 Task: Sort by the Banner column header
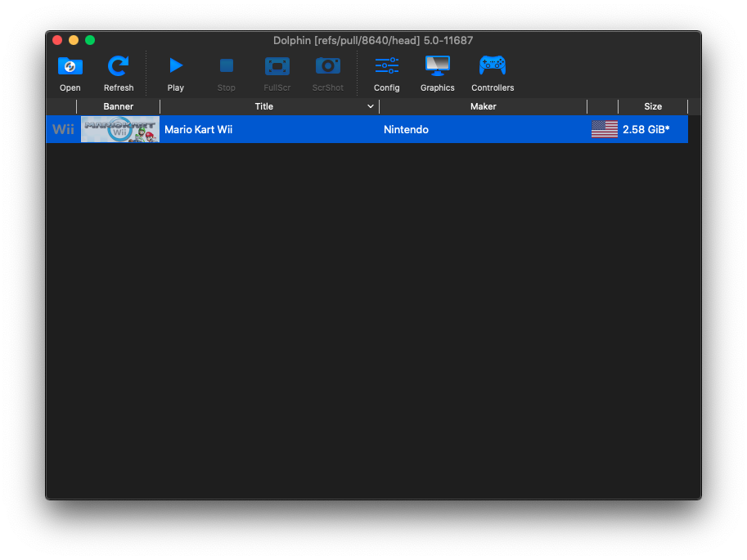[118, 106]
